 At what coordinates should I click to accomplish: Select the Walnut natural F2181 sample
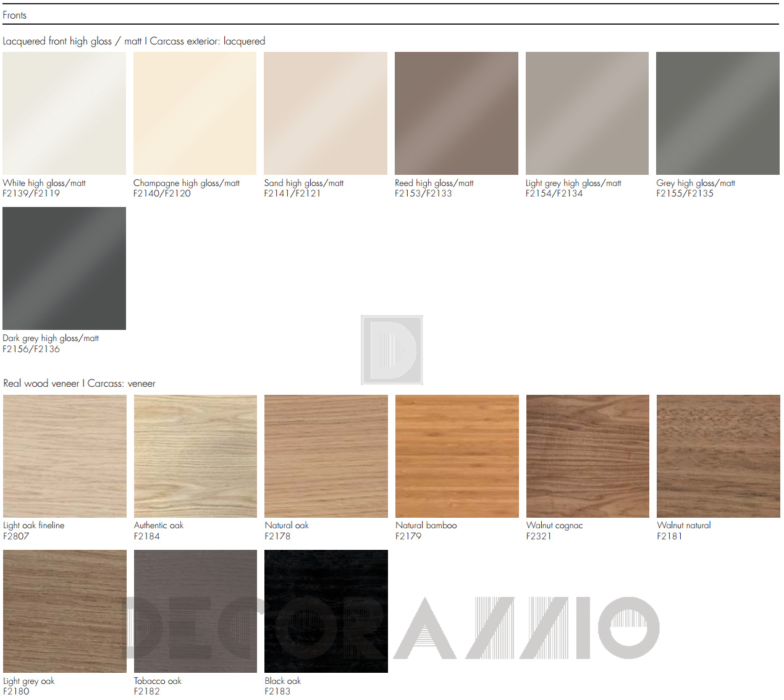click(719, 456)
